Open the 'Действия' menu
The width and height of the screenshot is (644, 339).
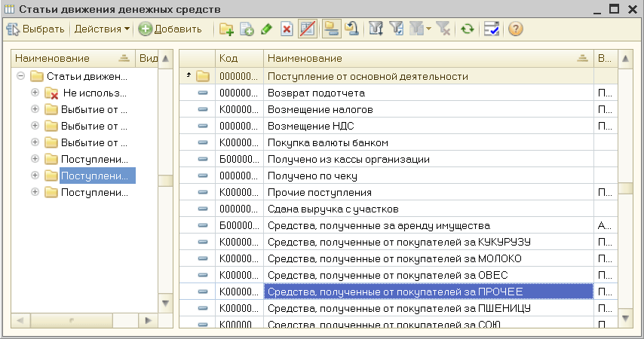pyautogui.click(x=101, y=29)
